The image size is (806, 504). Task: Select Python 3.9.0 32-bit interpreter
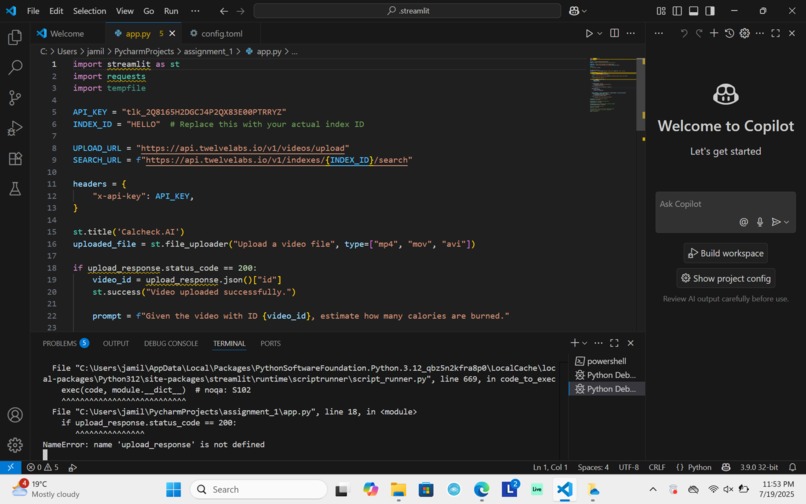click(x=759, y=467)
